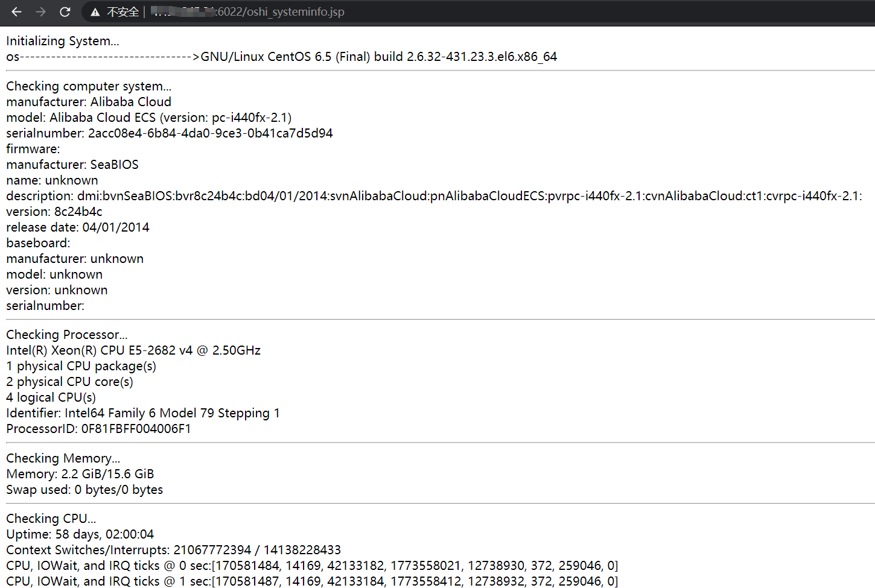This screenshot has width=875, height=588.
Task: Click the CPU ticks '@ 1 sec' line
Action: [x=312, y=581]
